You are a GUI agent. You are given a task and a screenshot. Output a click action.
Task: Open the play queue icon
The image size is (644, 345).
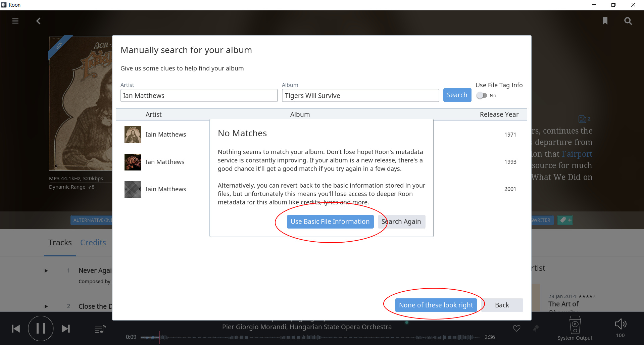(x=100, y=329)
